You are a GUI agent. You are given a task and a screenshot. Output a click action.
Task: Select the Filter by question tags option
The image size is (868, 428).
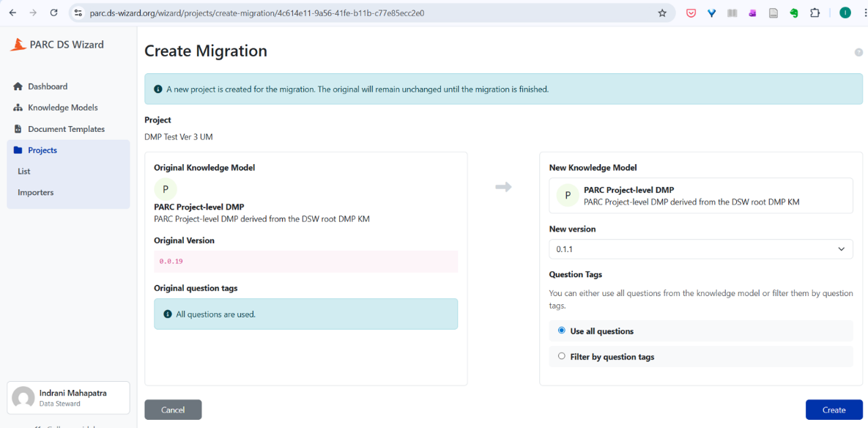[x=562, y=356]
